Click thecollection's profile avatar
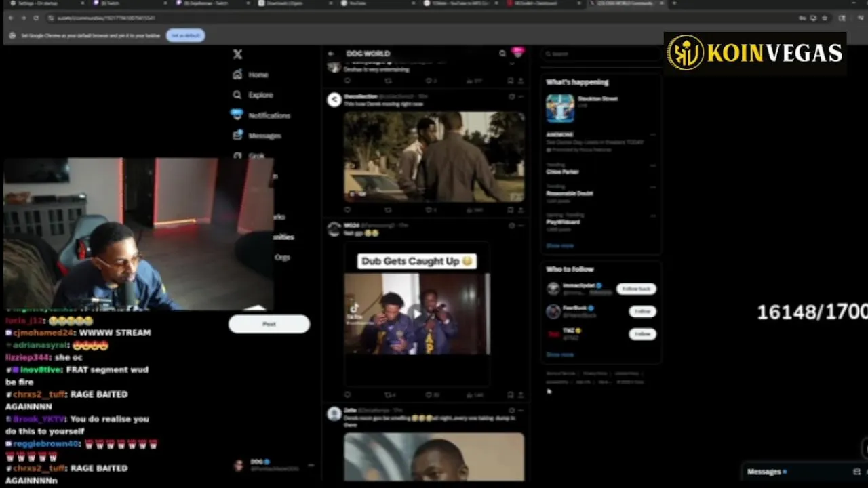The width and height of the screenshot is (868, 488). [x=334, y=100]
